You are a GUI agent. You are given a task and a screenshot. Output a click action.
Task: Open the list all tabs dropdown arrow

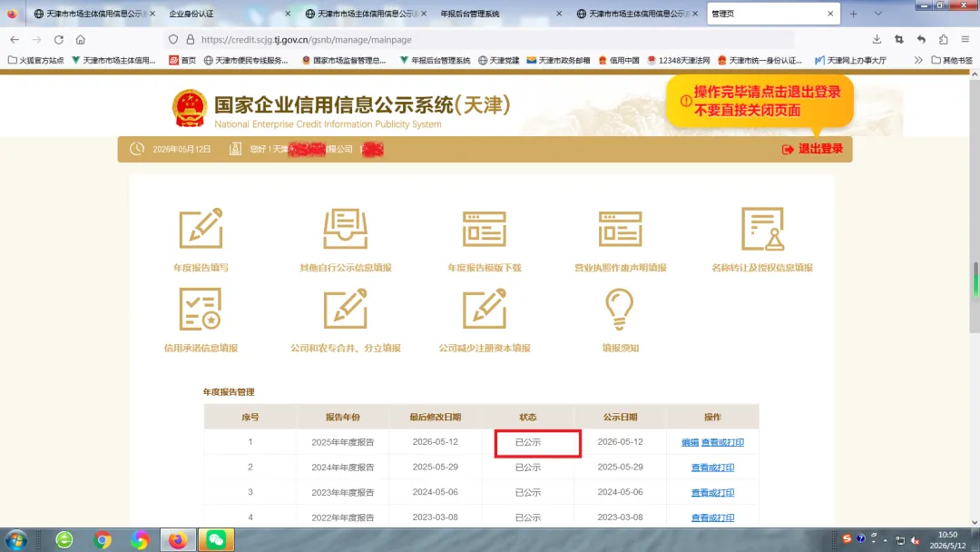point(878,13)
